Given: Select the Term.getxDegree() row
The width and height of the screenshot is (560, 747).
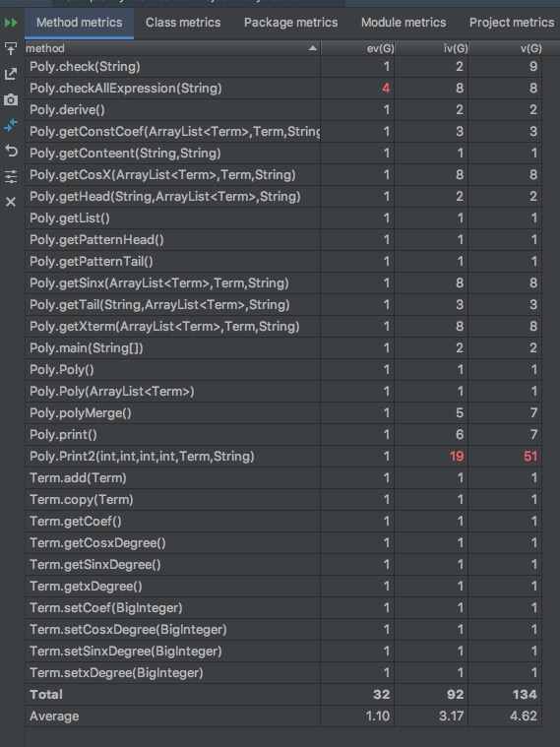Looking at the screenshot, I should 283,587.
